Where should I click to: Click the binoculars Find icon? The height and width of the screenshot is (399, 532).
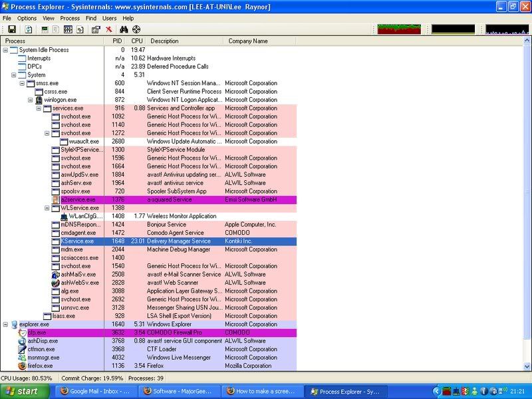(124, 29)
